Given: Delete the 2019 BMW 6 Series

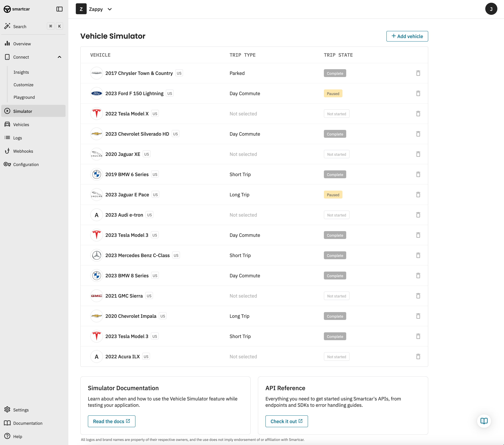Looking at the screenshot, I should [x=418, y=174].
